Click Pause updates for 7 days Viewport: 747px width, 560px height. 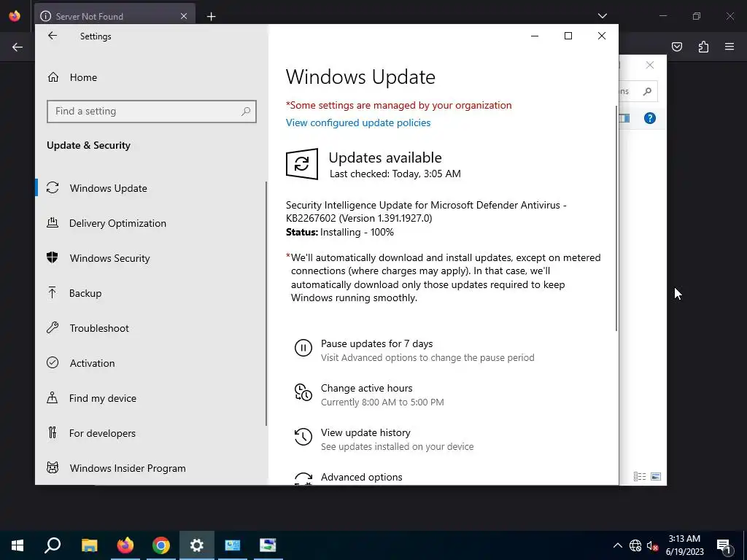[x=377, y=344]
